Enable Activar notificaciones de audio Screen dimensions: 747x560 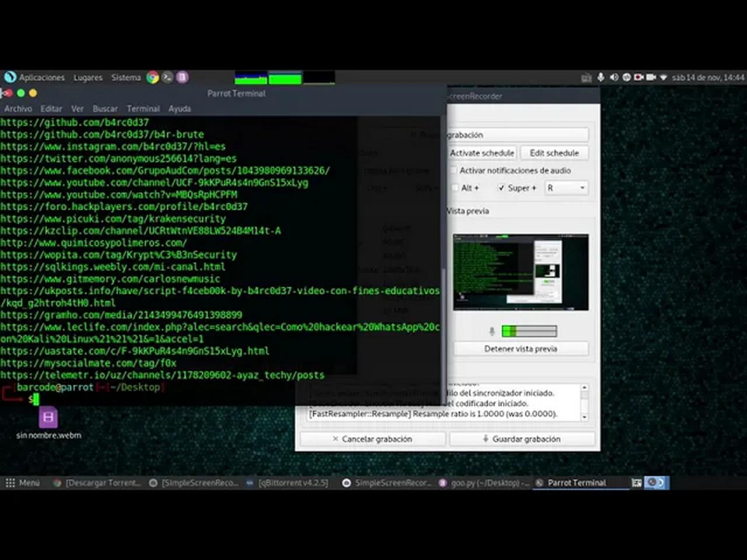coord(454,170)
